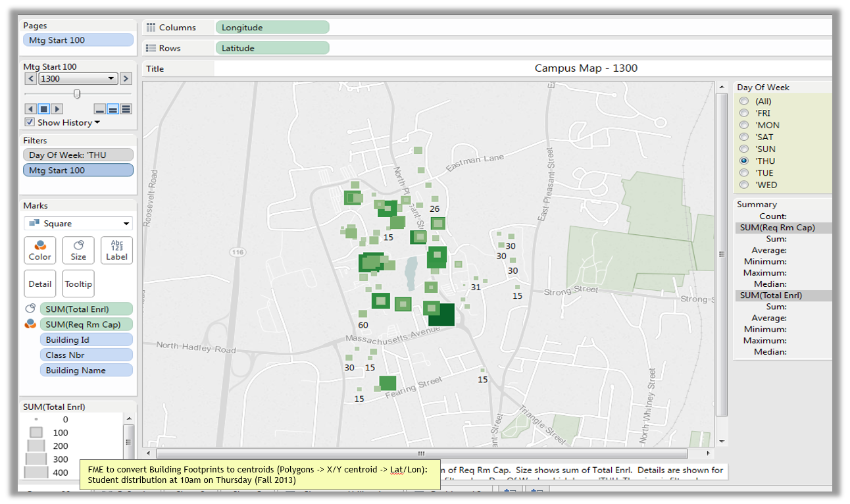Select 'SAT day of week
The width and height of the screenshot is (850, 504).
point(744,137)
